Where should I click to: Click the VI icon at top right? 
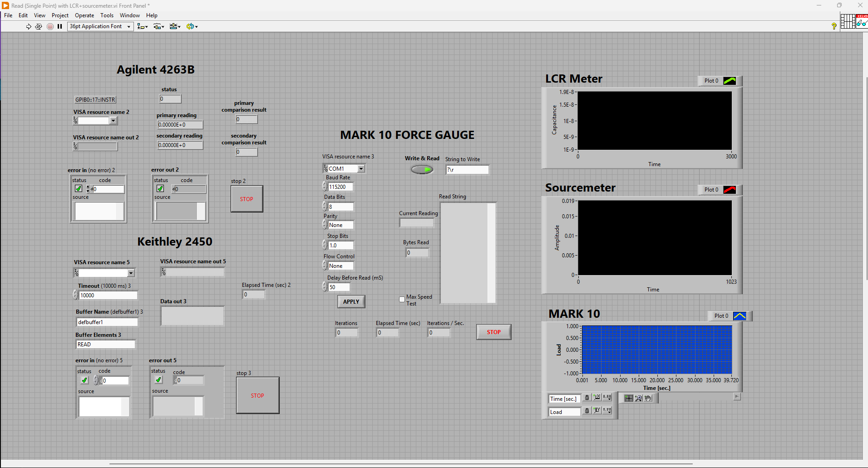click(862, 21)
